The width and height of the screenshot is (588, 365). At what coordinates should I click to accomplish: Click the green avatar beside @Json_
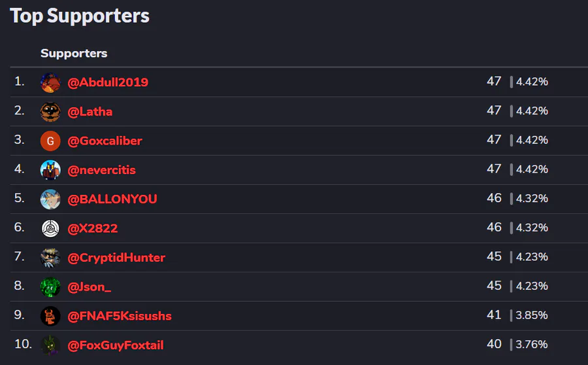point(50,287)
